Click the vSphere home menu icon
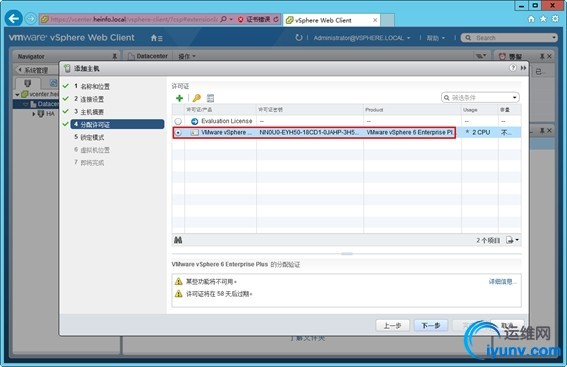The image size is (567, 367). [x=157, y=38]
